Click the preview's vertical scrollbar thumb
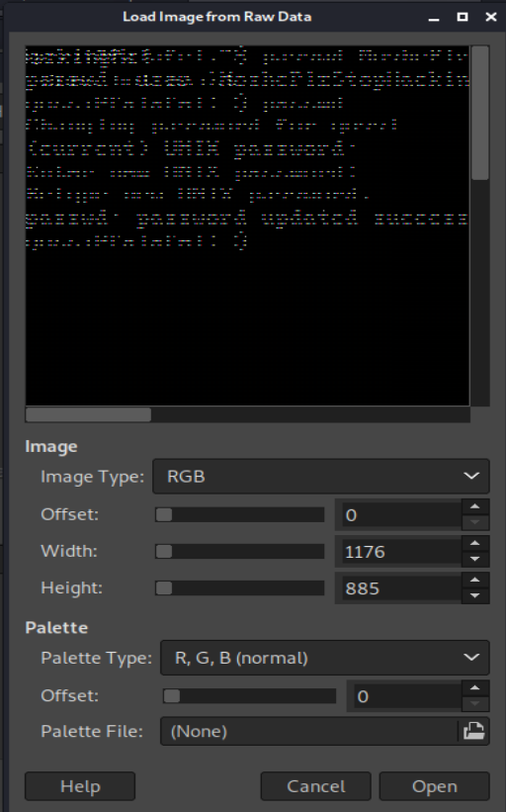The width and height of the screenshot is (506, 812). (x=480, y=113)
